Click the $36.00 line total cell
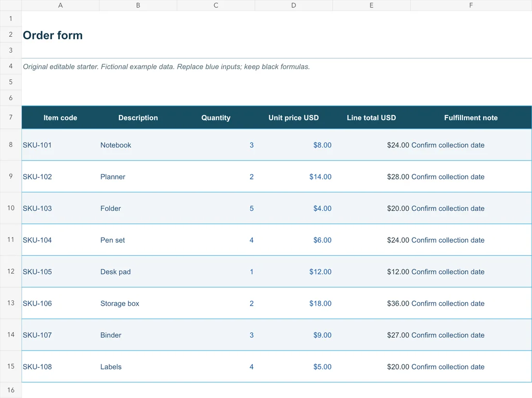The width and height of the screenshot is (532, 398). tap(371, 303)
